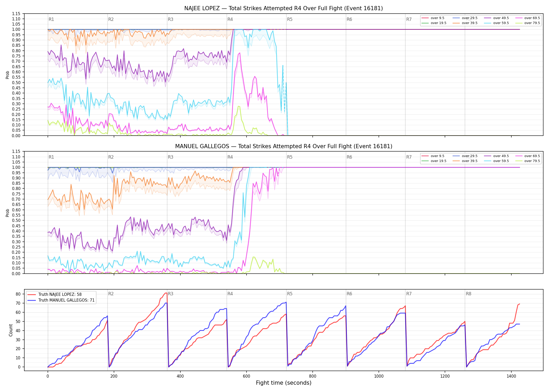Screen dimensions: 549x392
Task: Click the R2 round marker in top chart
Action: (x=111, y=19)
